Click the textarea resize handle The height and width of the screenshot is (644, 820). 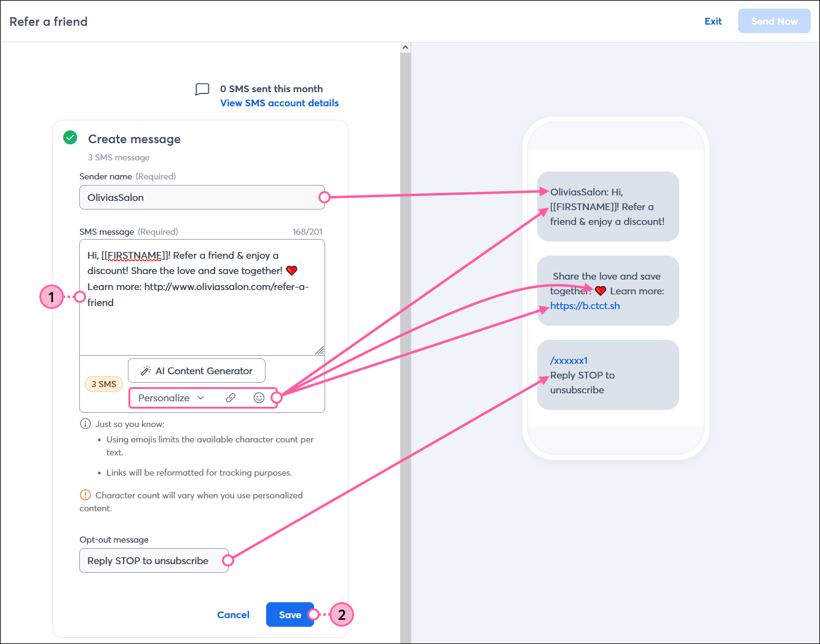(x=320, y=350)
